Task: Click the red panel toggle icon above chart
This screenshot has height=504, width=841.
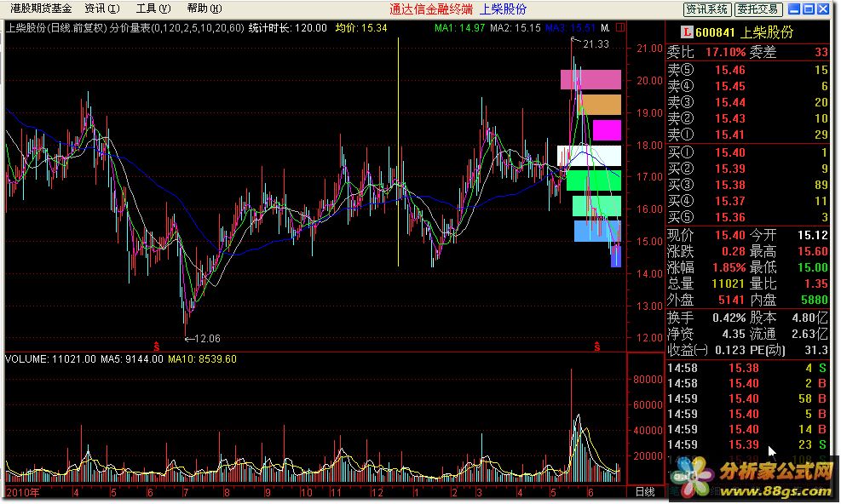Action: pos(620,27)
